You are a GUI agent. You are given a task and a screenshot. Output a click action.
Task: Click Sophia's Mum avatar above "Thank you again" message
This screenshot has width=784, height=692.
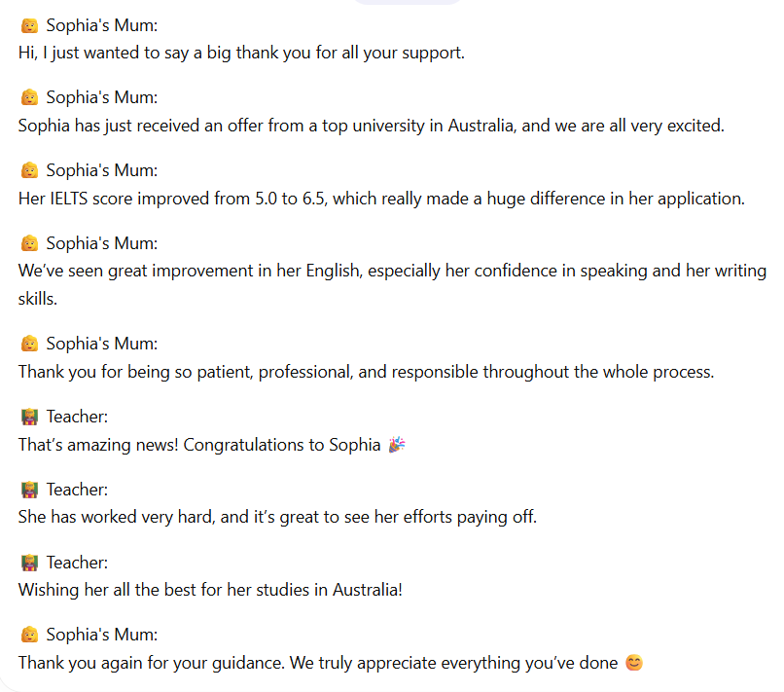pyautogui.click(x=29, y=636)
